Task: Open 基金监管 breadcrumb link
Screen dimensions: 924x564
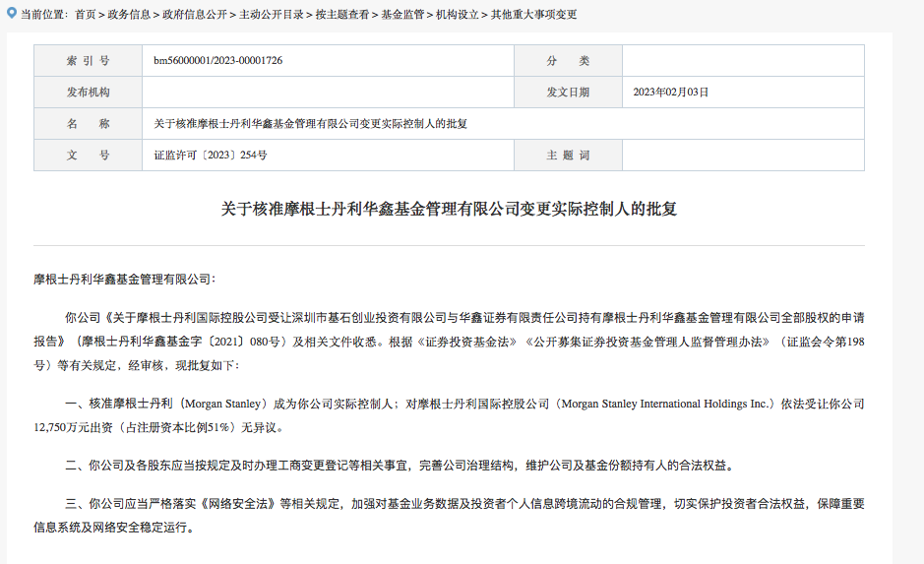Action: coord(402,14)
